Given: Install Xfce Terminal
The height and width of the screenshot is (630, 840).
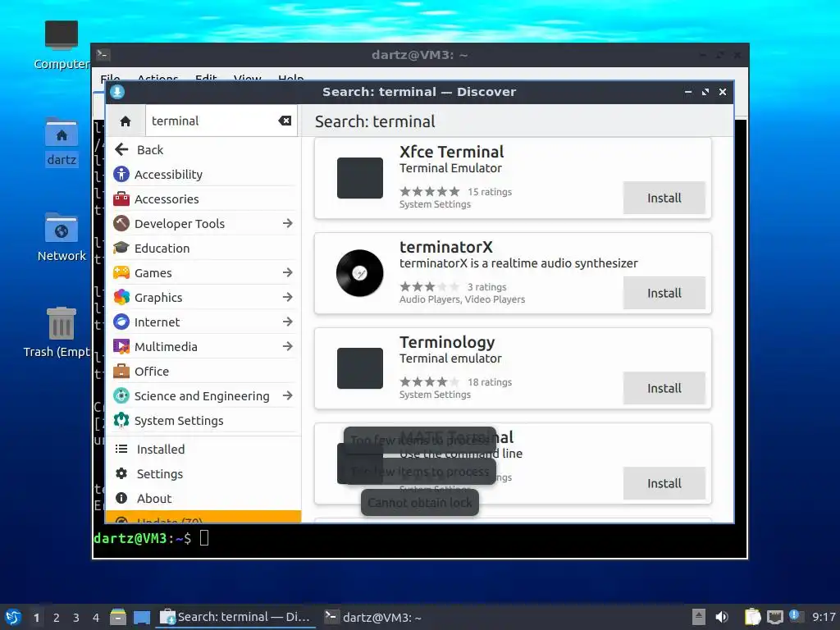Looking at the screenshot, I should 664,198.
